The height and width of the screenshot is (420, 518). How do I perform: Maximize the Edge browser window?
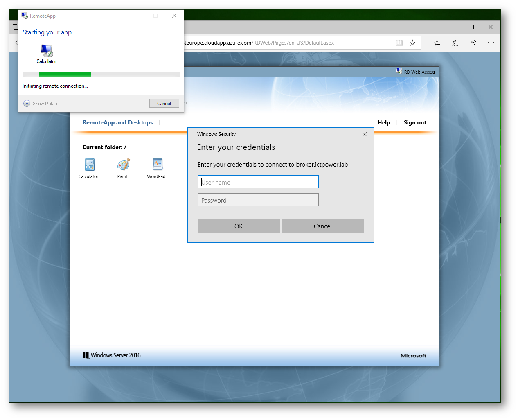coord(472,27)
